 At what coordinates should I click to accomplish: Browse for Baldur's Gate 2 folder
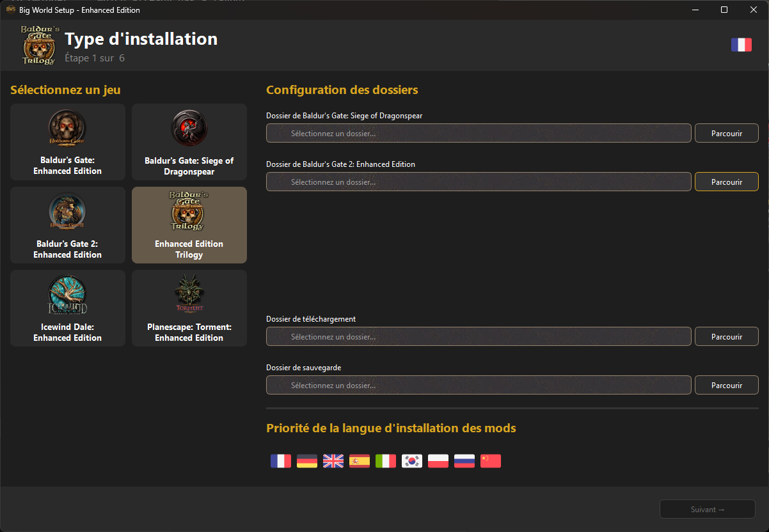727,182
